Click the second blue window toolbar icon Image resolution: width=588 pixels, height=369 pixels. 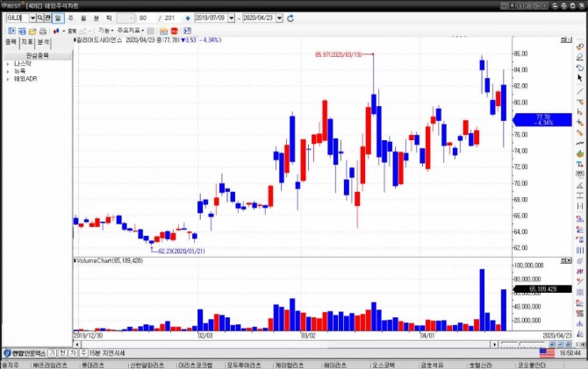[x=22, y=31]
